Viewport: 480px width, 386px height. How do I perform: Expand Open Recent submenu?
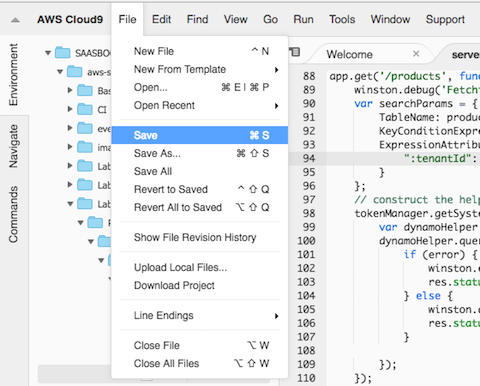click(x=200, y=105)
